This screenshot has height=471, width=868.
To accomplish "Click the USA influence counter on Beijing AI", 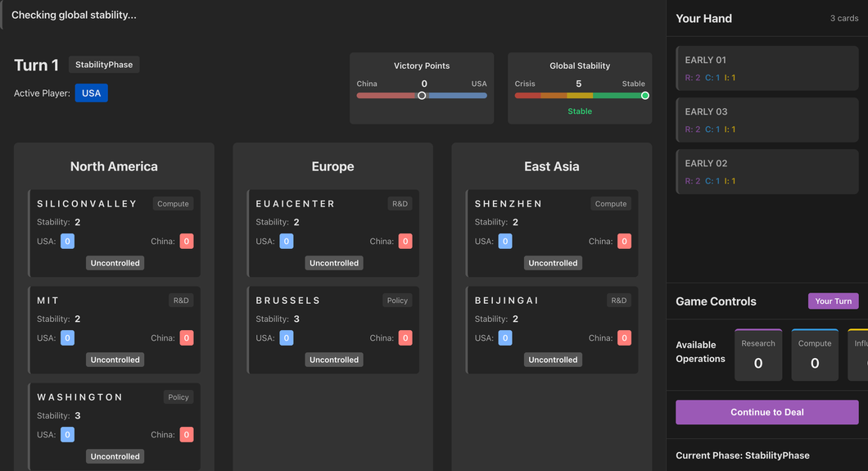I will click(x=505, y=338).
